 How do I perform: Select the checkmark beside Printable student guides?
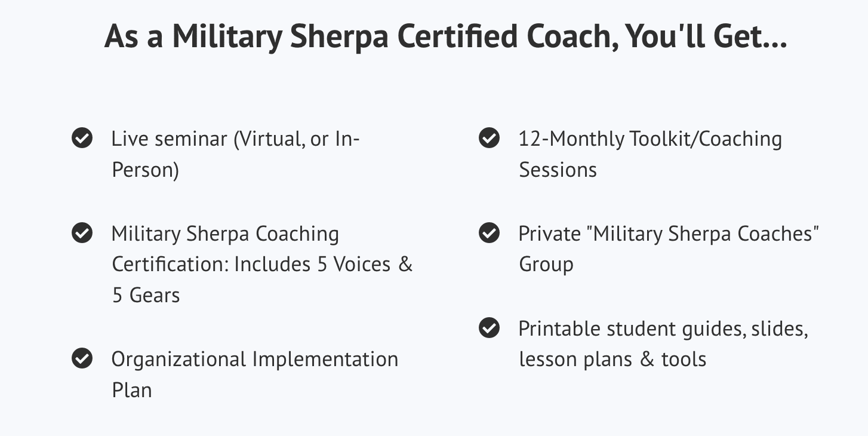point(489,328)
